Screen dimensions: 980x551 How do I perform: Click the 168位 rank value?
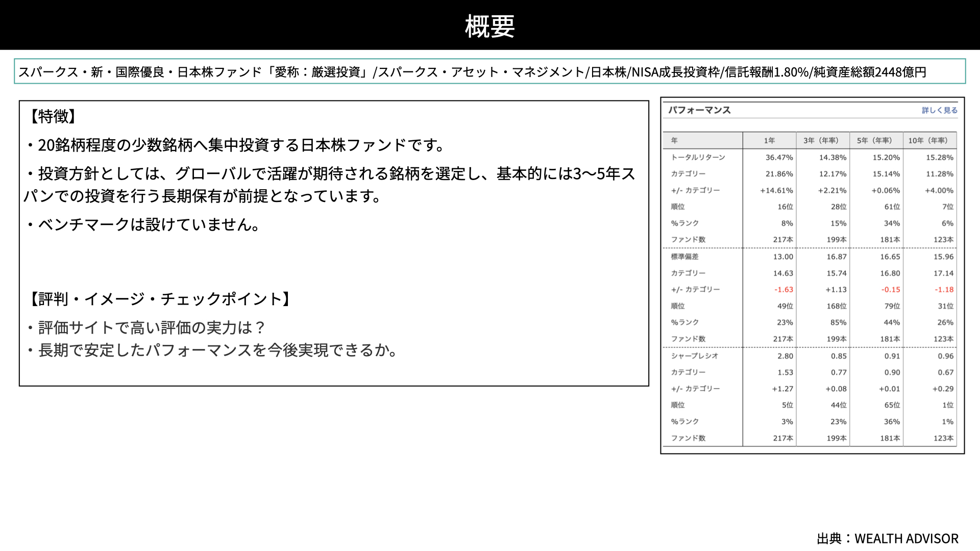point(836,306)
